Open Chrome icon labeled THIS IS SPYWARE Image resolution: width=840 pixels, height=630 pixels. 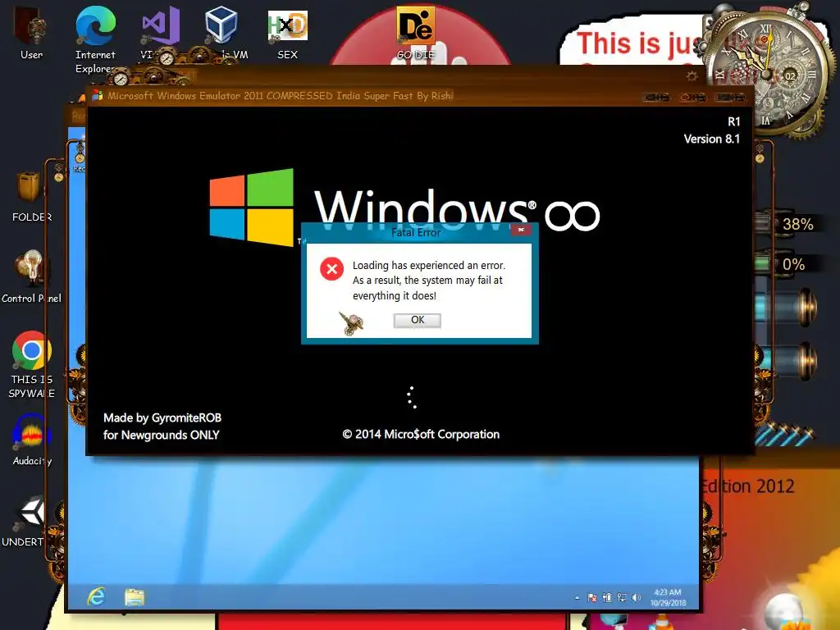pos(32,364)
